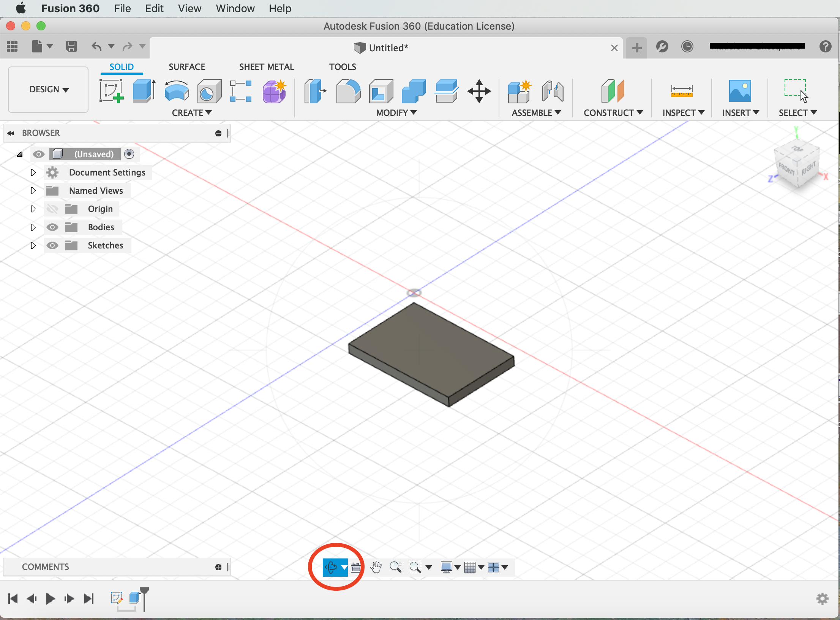
Task: Expand the Document Settings node
Action: [x=33, y=172]
